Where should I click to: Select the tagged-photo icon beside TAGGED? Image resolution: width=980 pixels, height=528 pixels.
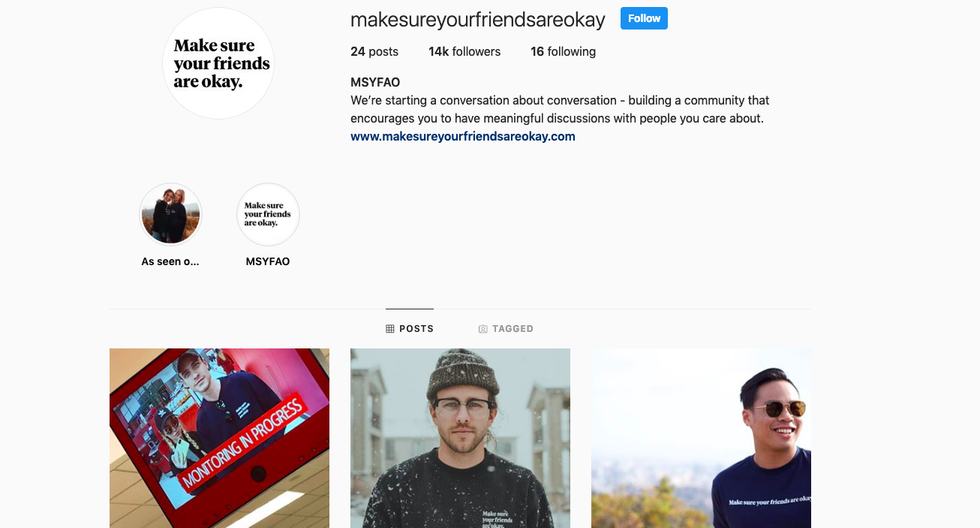[x=482, y=329]
